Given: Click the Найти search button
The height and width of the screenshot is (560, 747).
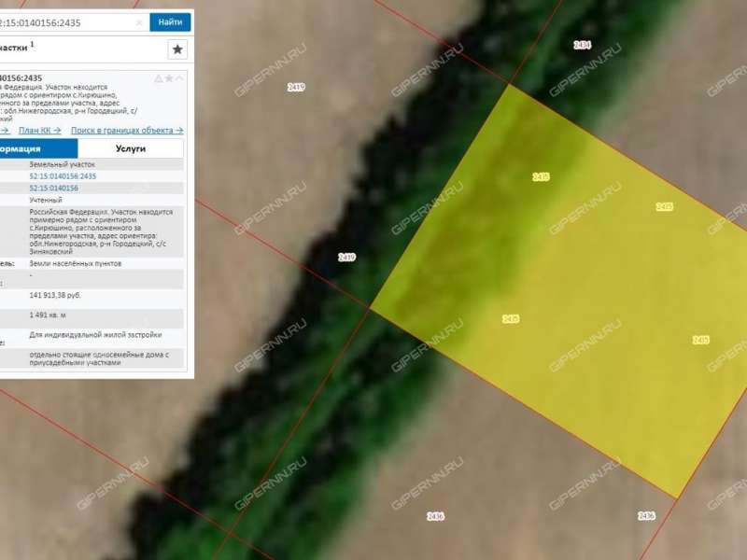Looking at the screenshot, I should 170,21.
